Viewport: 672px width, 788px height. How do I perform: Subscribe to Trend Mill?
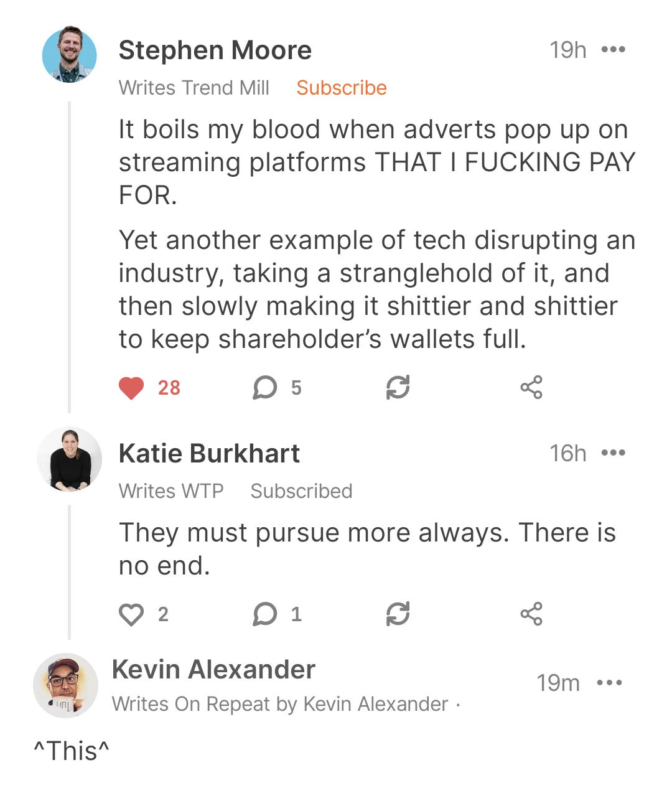pyautogui.click(x=342, y=88)
